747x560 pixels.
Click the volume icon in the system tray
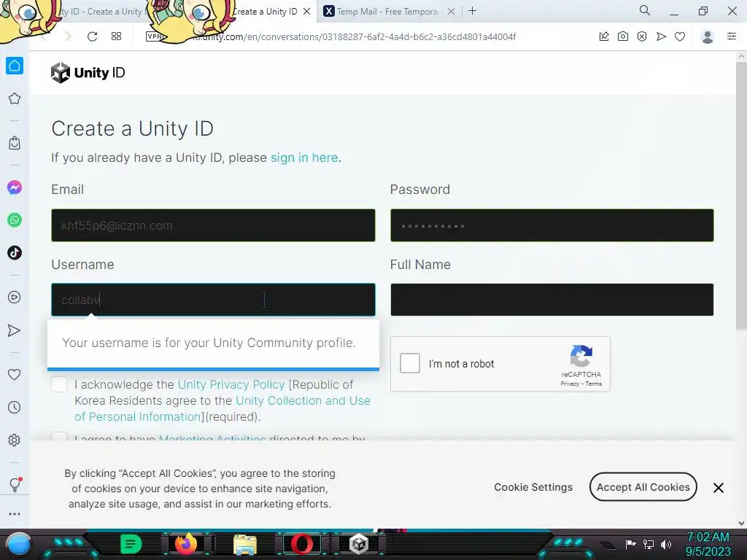666,544
